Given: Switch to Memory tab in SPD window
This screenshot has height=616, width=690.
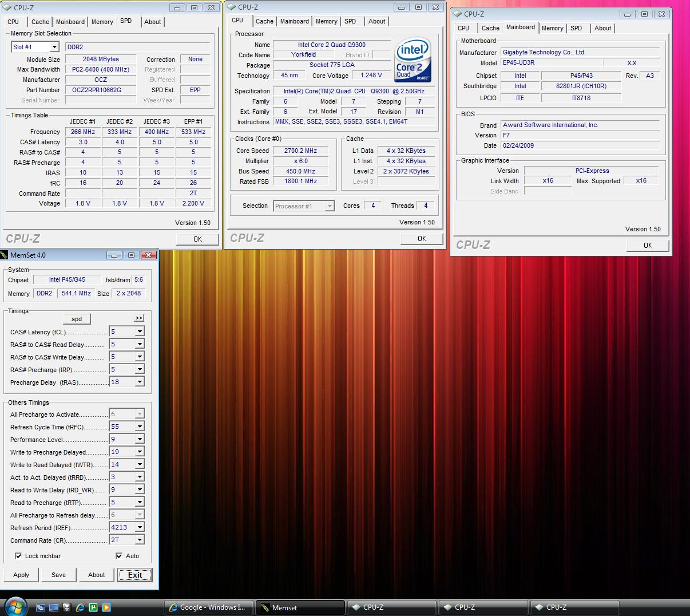Looking at the screenshot, I should (x=102, y=22).
